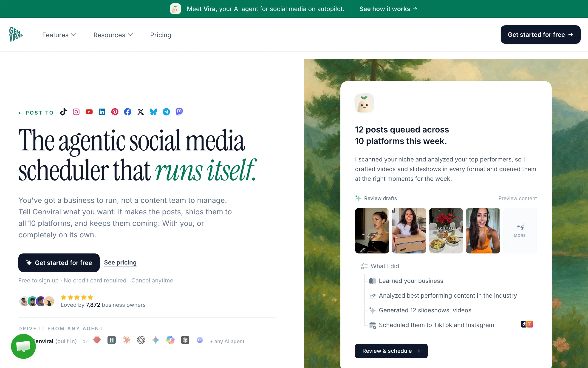This screenshot has width=588, height=368.
Task: Click the Telegram icon in platform row
Action: pos(167,112)
